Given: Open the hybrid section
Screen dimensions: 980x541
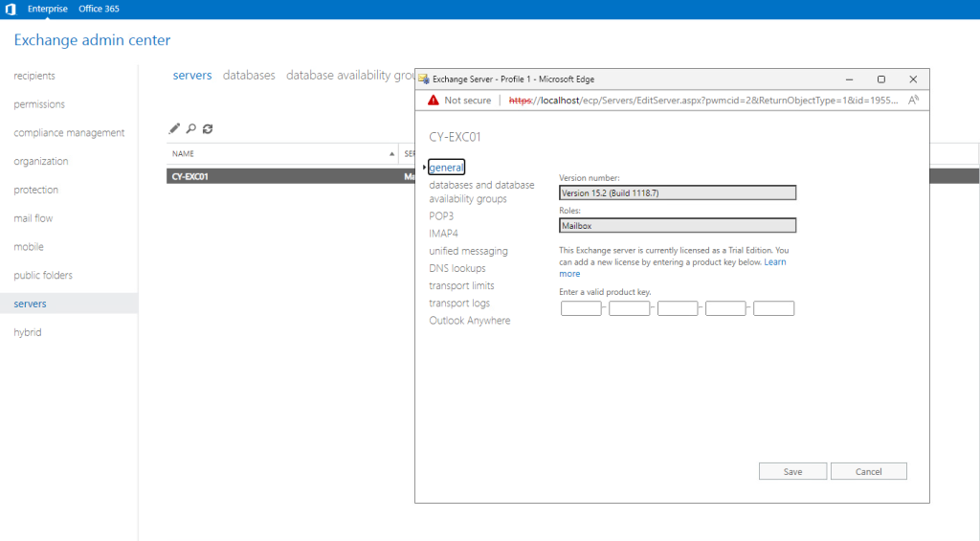Looking at the screenshot, I should point(28,332).
